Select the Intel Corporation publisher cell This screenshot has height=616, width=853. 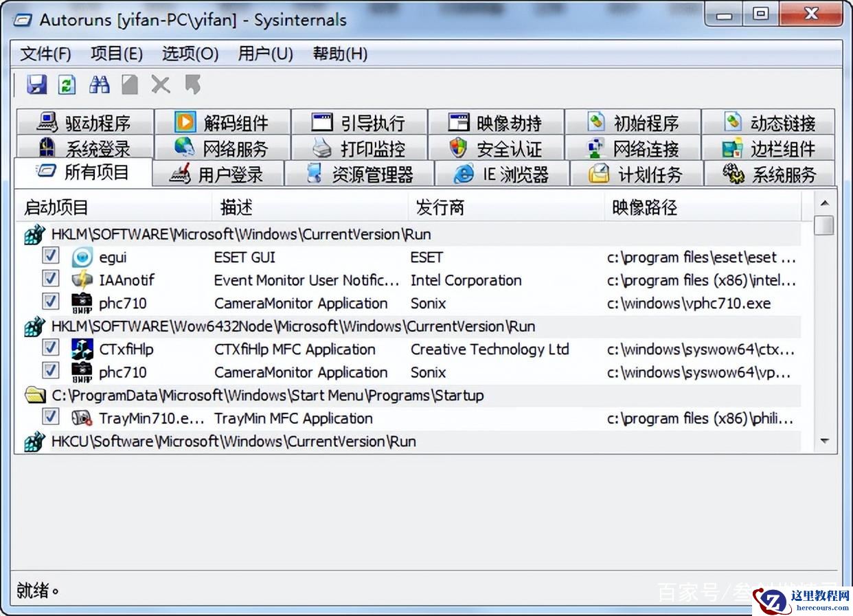[466, 280]
